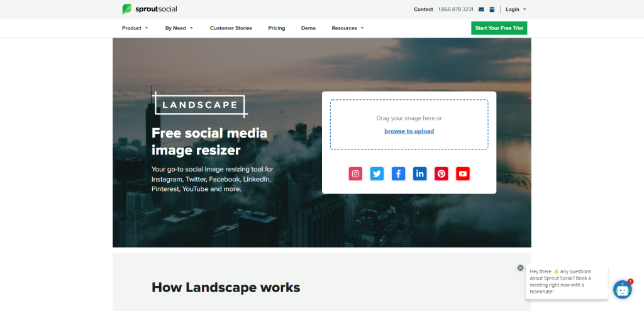Image resolution: width=644 pixels, height=311 pixels.
Task: Open the Pricing page
Action: point(277,28)
